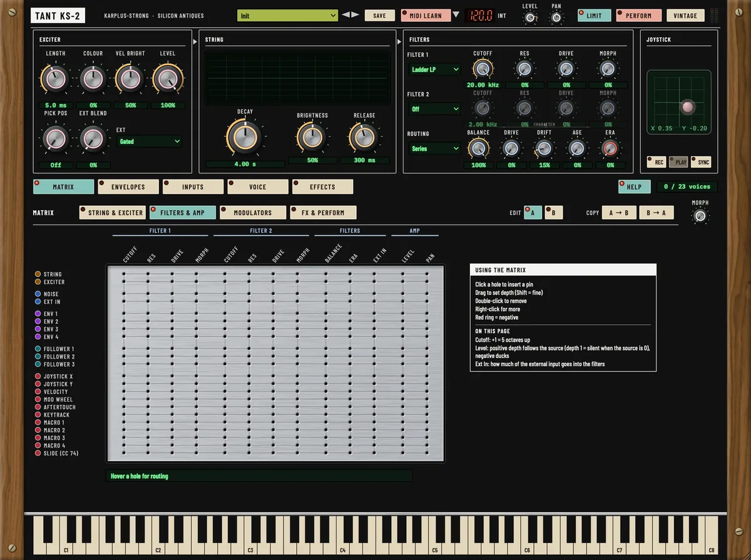Open the Modulators matrix page
751x560 pixels.
(x=253, y=213)
